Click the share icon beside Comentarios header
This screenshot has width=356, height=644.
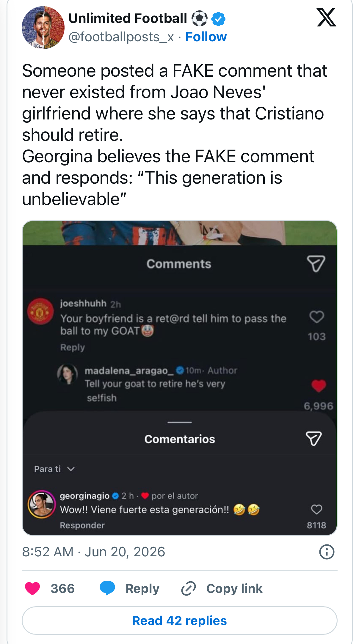pos(314,439)
